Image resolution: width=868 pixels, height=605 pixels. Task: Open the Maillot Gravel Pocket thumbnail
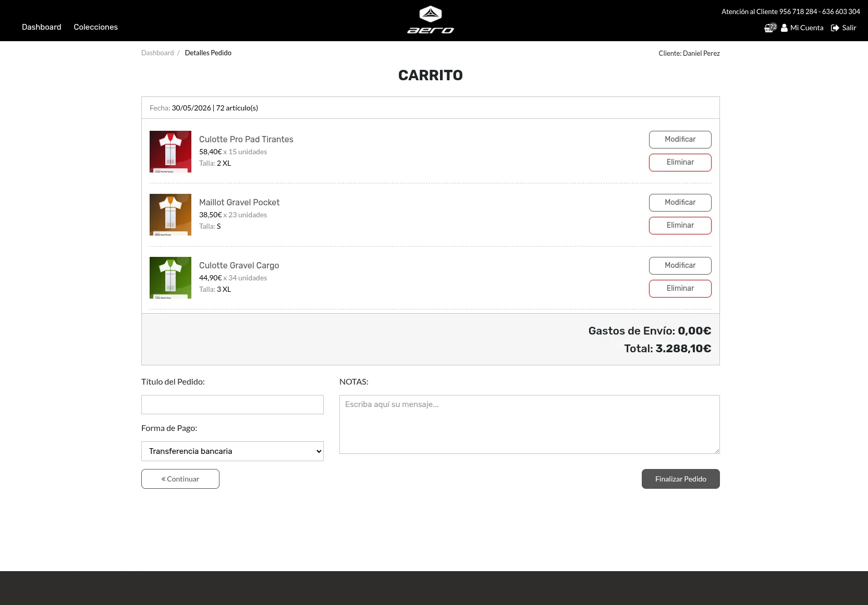pyautogui.click(x=170, y=215)
